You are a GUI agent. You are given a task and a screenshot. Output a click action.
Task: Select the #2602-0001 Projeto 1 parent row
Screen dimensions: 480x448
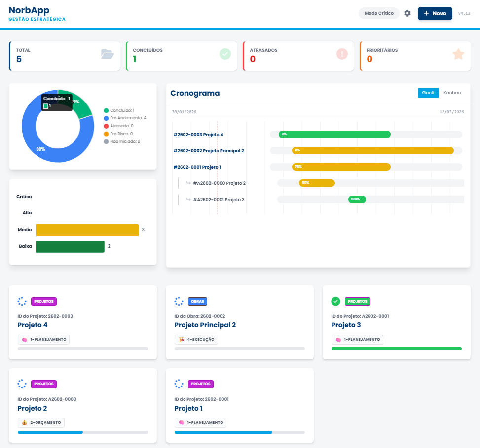click(197, 167)
